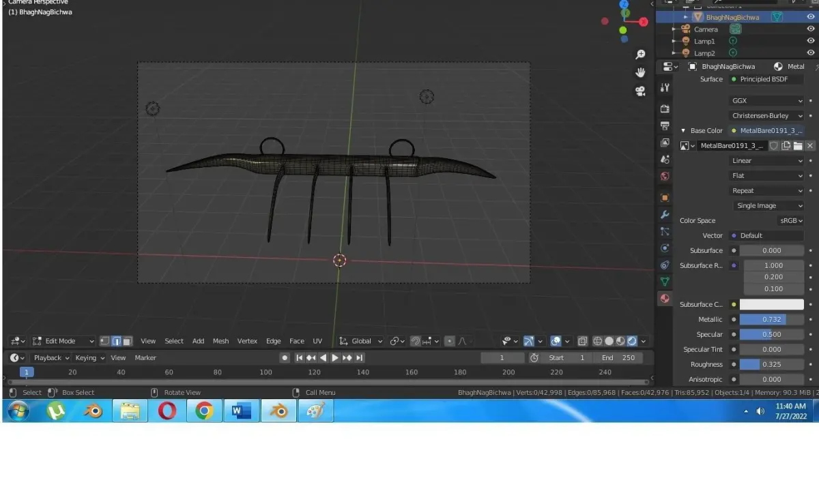This screenshot has height=504, width=819.
Task: Open the Physics properties tab
Action: click(665, 248)
